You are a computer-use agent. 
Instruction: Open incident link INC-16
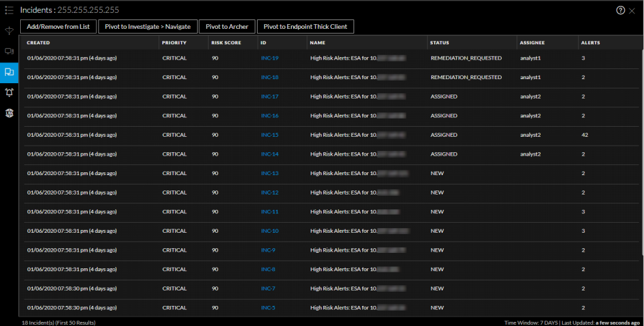(270, 116)
